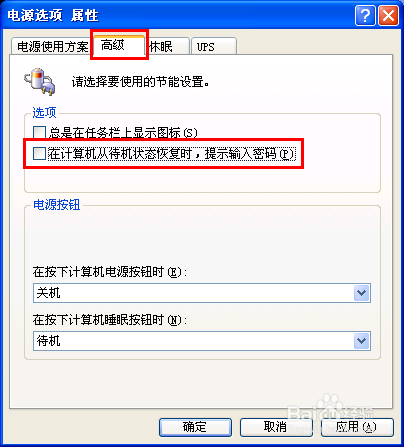Click the 在按下计算机电源按钮时 label
The width and height of the screenshot is (404, 447).
110,272
